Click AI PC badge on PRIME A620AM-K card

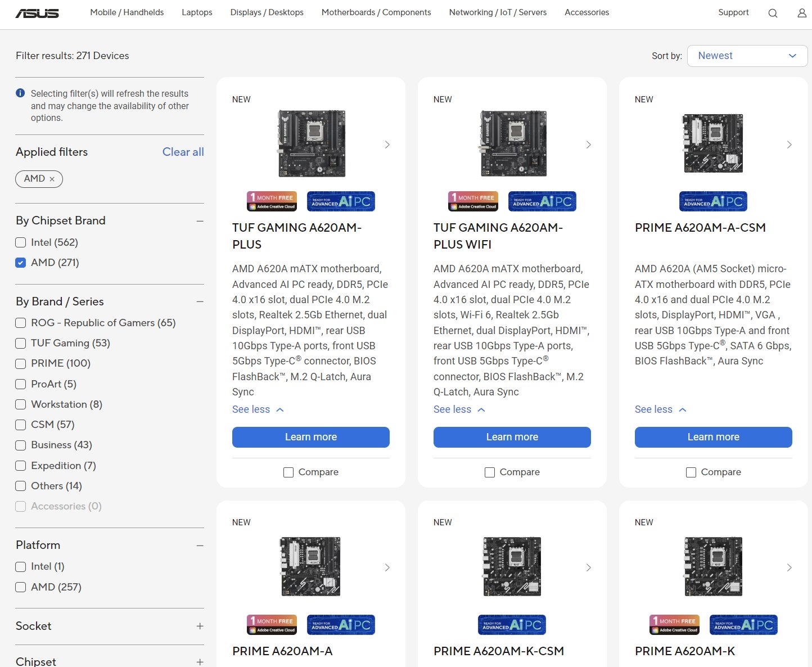[743, 625]
